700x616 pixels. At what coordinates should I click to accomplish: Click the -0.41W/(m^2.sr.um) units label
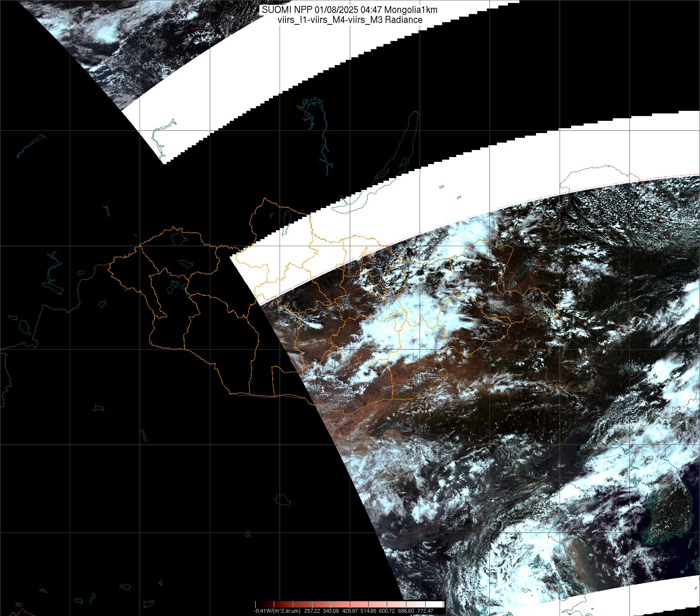(277, 611)
